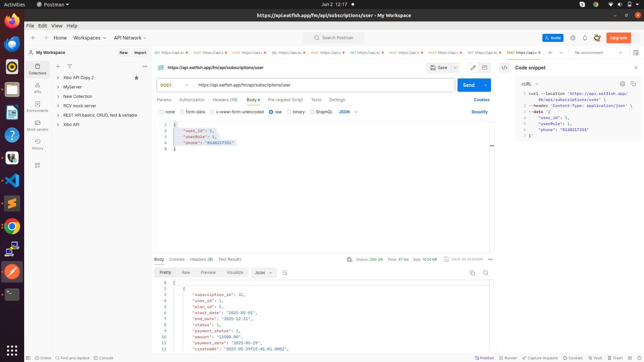Toggle the code snippet panel icon
This screenshot has width=644, height=362.
click(x=504, y=68)
